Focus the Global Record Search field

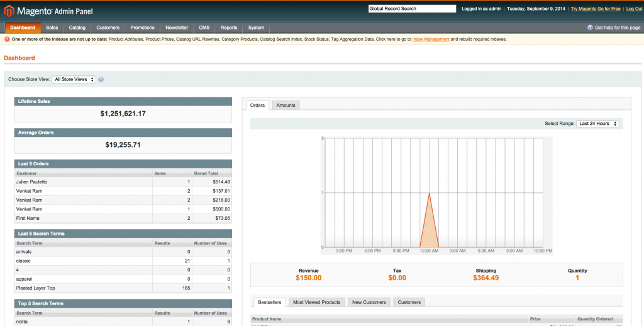(412, 9)
